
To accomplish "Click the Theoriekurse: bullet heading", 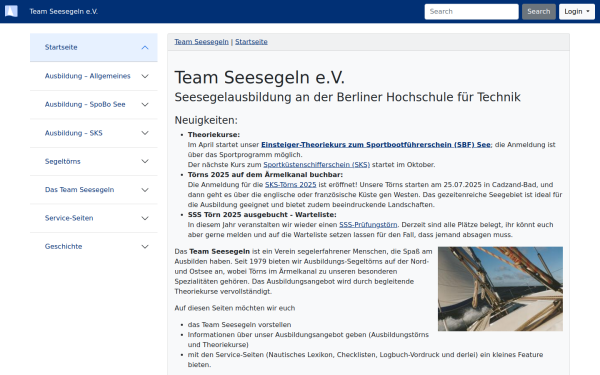I will click(x=214, y=135).
